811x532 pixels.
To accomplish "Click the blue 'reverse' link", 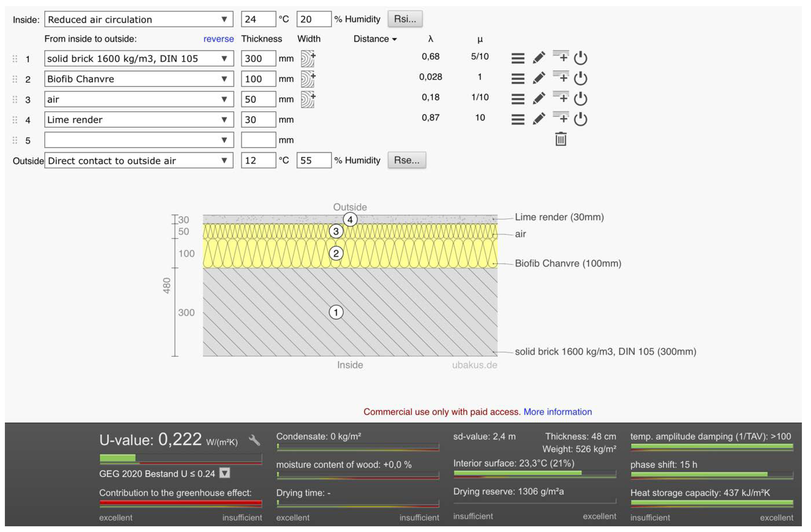I will [218, 39].
